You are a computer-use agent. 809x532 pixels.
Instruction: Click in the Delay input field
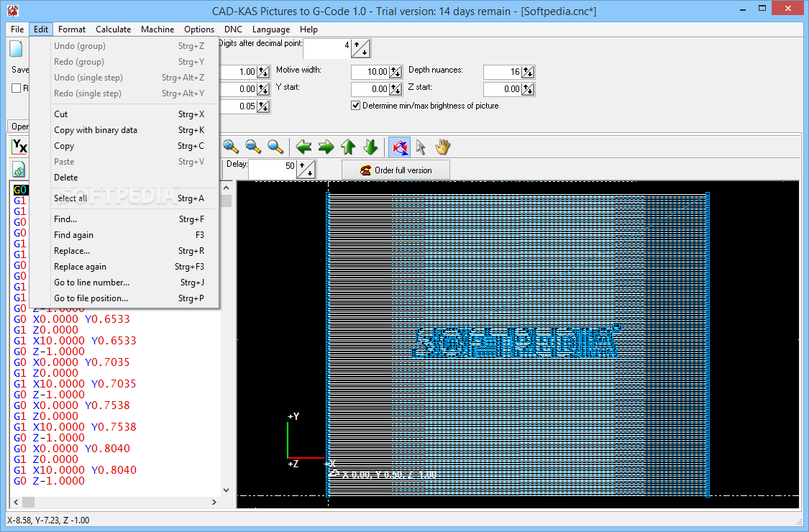tap(273, 169)
